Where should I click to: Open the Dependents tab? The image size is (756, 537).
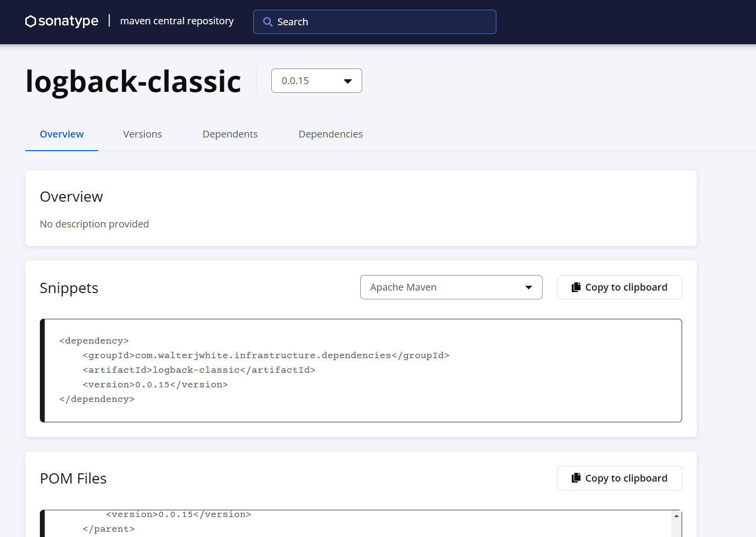coord(230,134)
